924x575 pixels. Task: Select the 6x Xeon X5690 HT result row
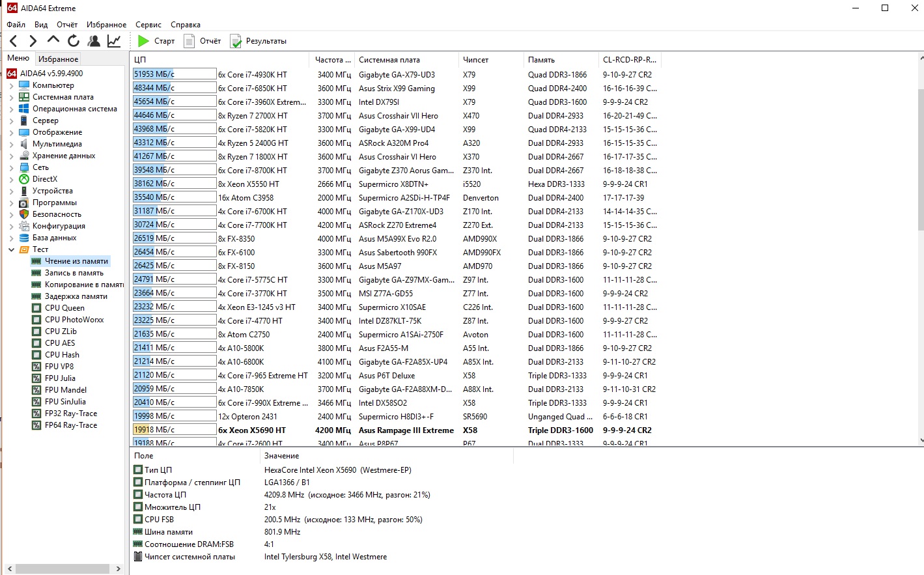point(396,430)
